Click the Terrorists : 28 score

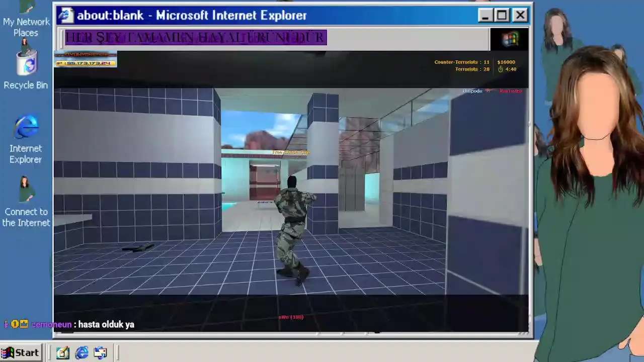coord(472,69)
